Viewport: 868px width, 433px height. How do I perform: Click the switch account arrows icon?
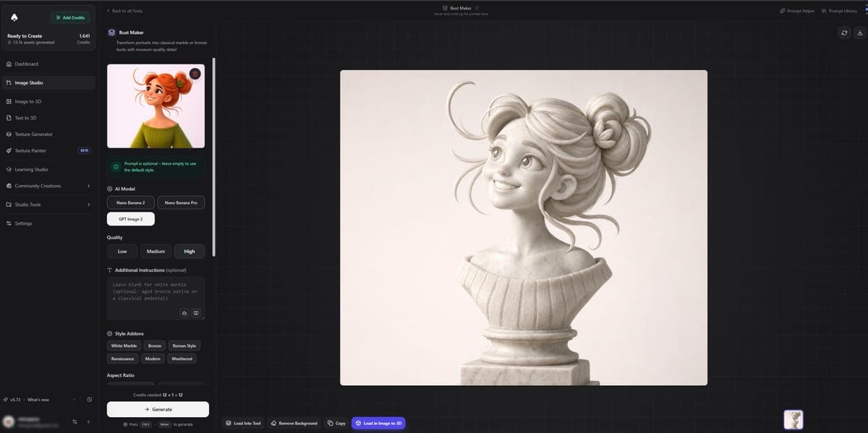tap(75, 421)
